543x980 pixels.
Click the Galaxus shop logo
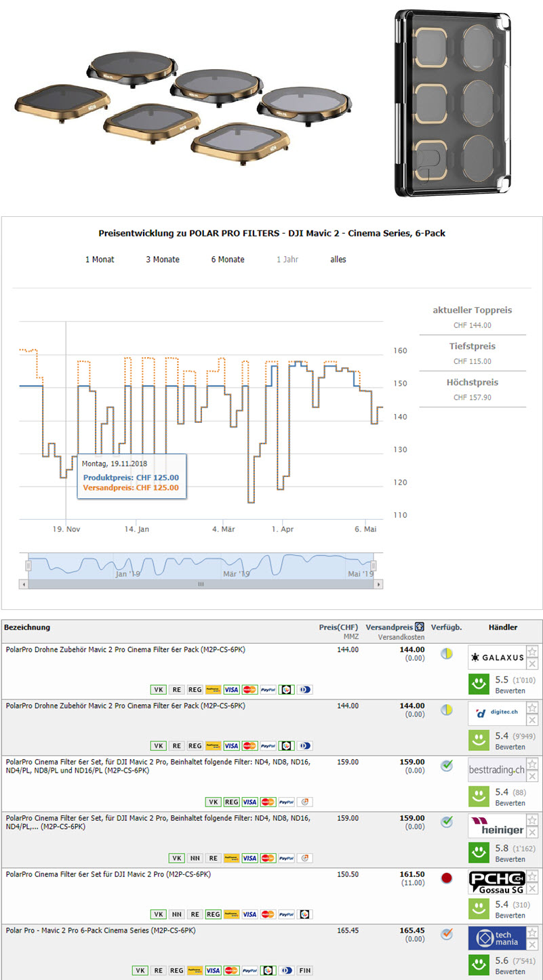(x=496, y=657)
